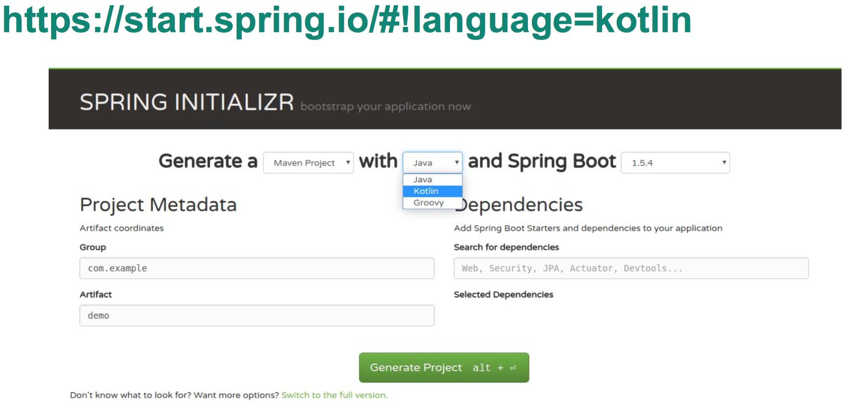The image size is (868, 416).
Task: Click the Search for dependencies field
Action: pyautogui.click(x=631, y=268)
